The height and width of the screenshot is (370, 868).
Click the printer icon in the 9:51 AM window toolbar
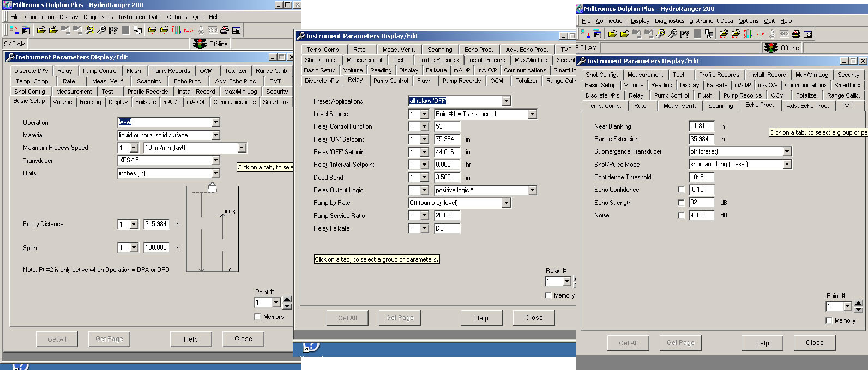(x=795, y=34)
